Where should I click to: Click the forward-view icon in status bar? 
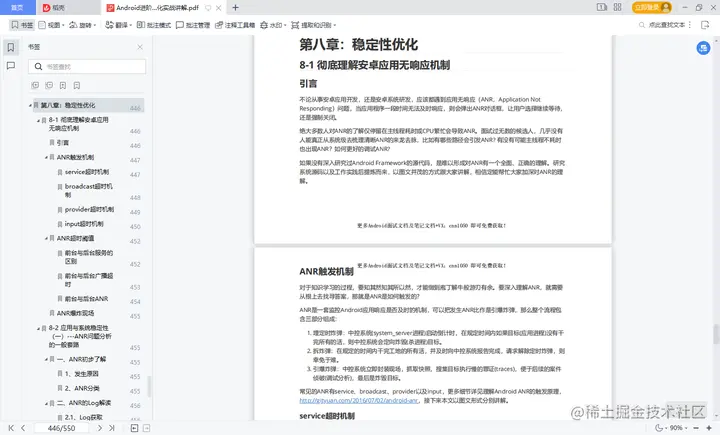click(146, 428)
